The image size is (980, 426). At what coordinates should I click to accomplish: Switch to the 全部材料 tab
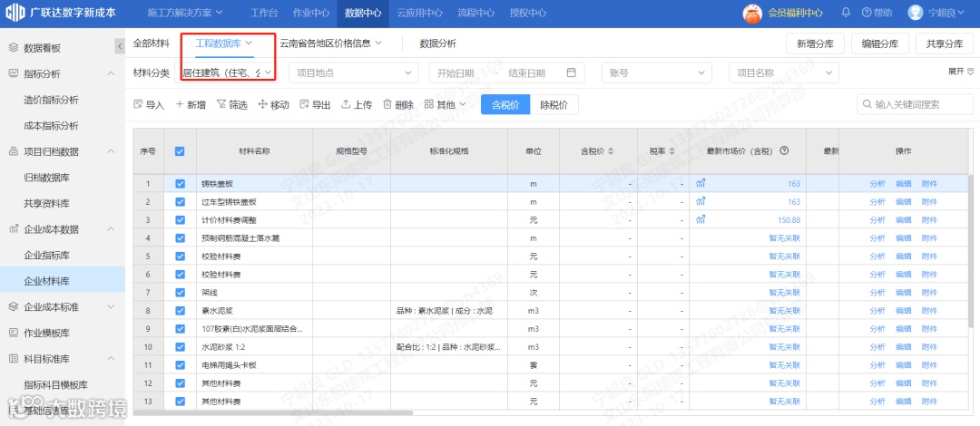(152, 44)
